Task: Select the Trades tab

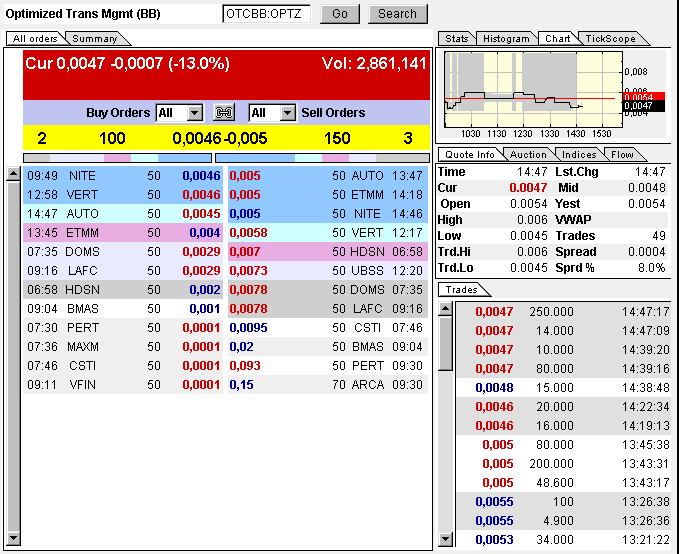Action: 461,290
